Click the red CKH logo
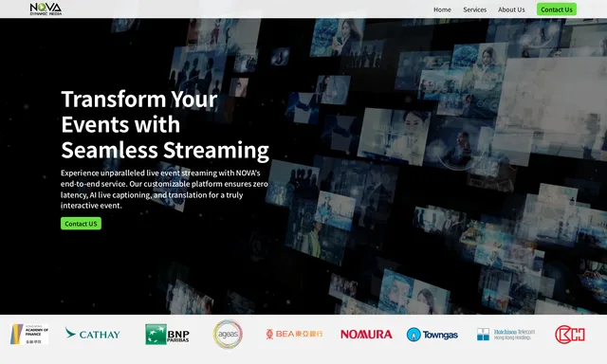The height and width of the screenshot is (364, 607). click(570, 335)
